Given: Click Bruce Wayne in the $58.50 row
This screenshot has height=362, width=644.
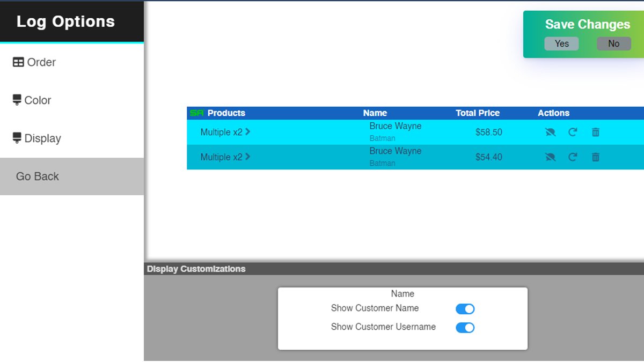Looking at the screenshot, I should click(x=396, y=126).
